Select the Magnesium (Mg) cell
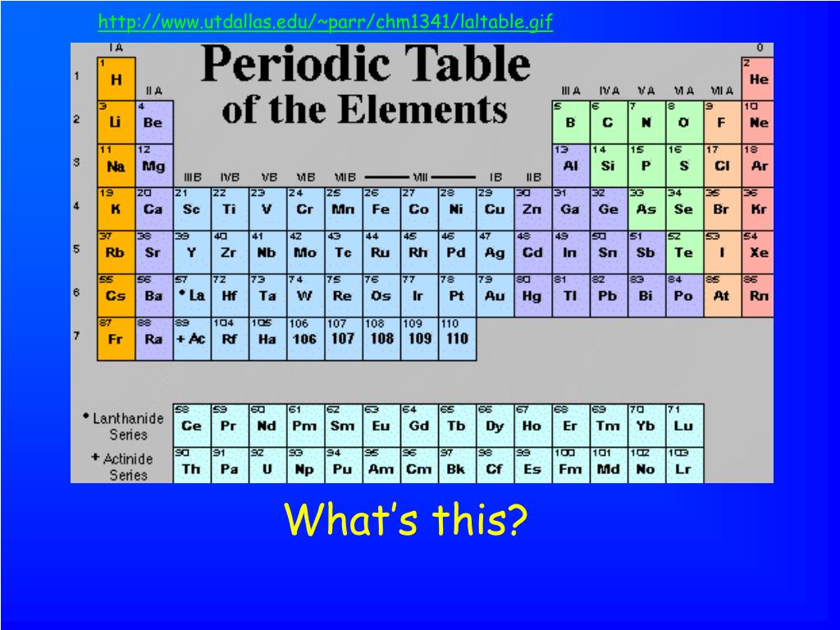 [154, 166]
